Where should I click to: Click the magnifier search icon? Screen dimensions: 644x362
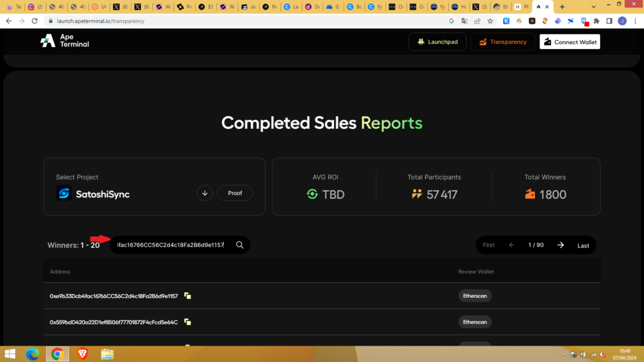coord(240,245)
